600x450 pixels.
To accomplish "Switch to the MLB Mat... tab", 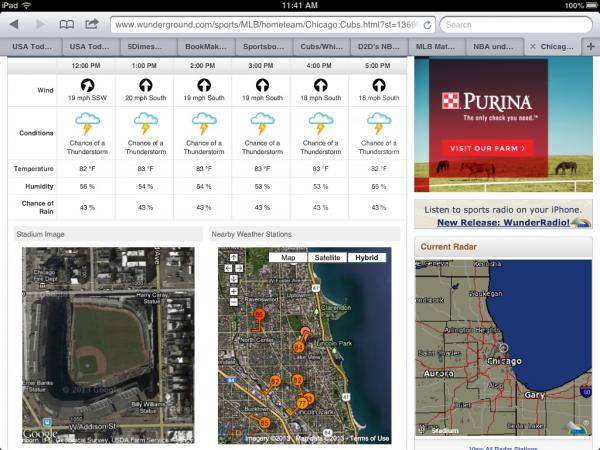I will (x=435, y=46).
